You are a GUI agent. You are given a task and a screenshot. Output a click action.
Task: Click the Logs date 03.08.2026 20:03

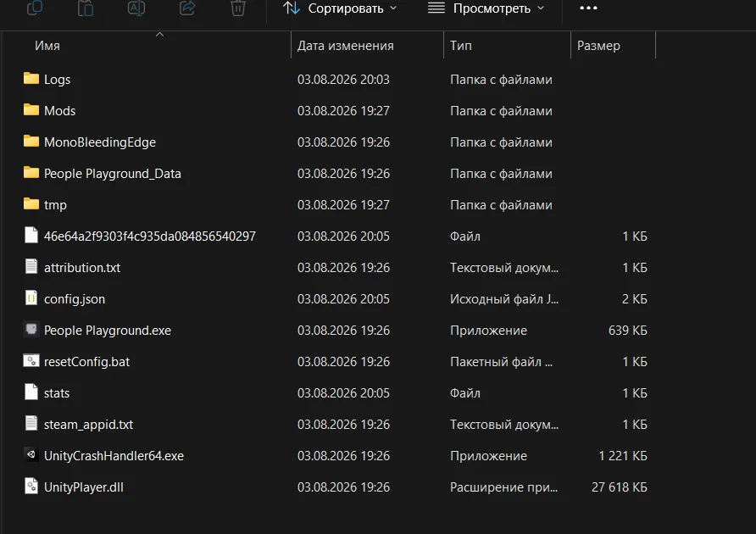click(x=343, y=79)
